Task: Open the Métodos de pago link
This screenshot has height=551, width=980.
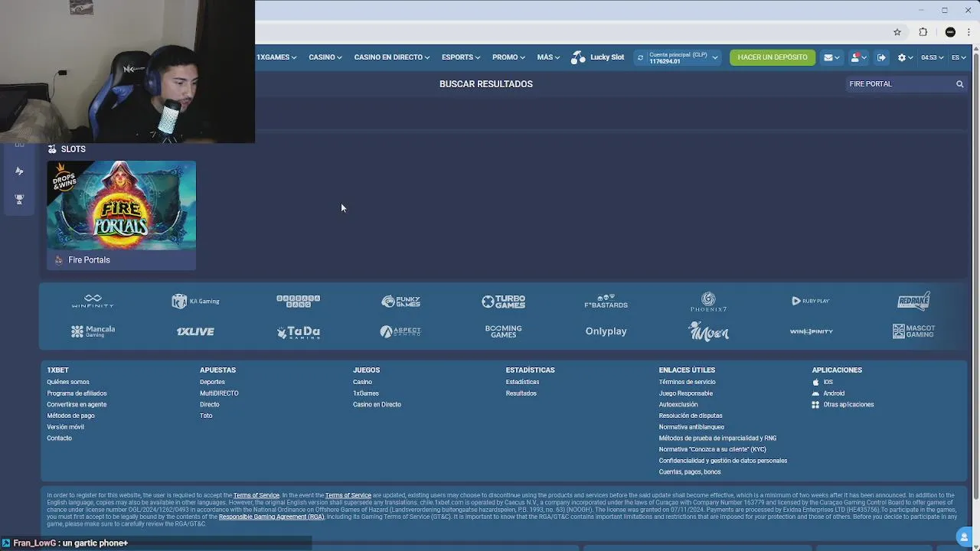Action: [70, 416]
